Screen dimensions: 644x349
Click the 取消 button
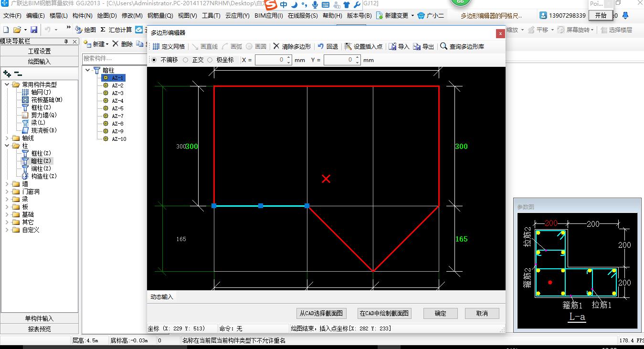point(482,313)
